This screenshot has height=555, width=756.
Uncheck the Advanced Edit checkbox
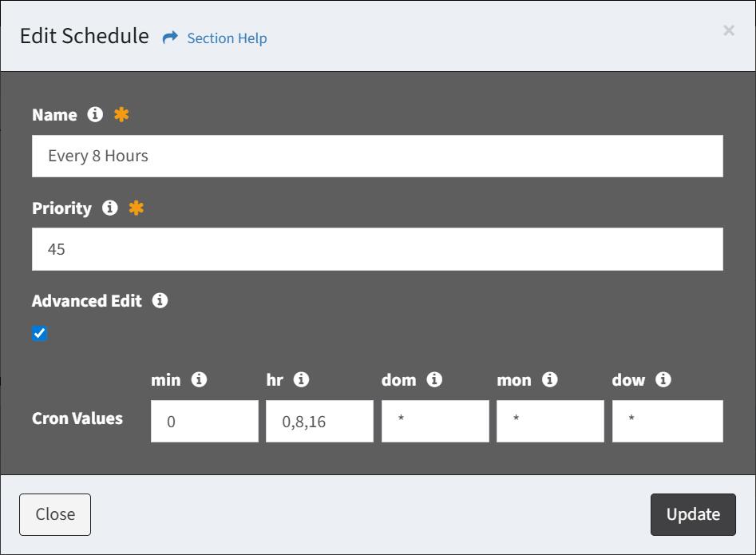pyautogui.click(x=40, y=334)
